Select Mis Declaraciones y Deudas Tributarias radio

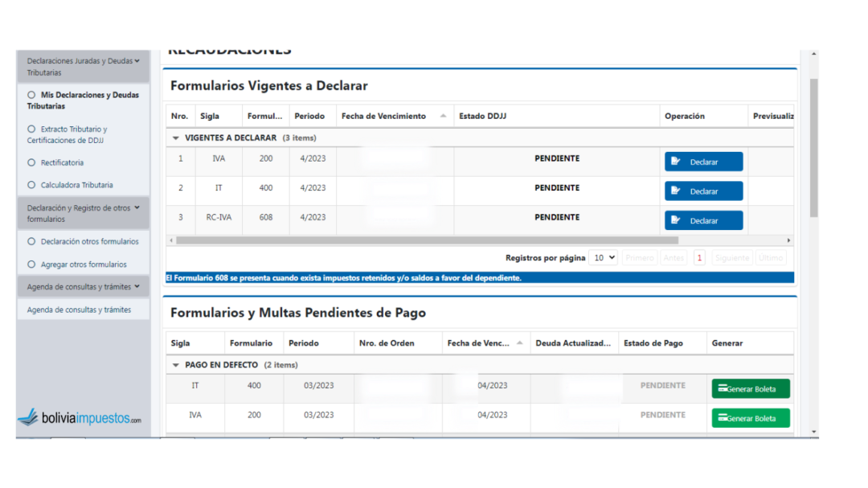coord(32,95)
